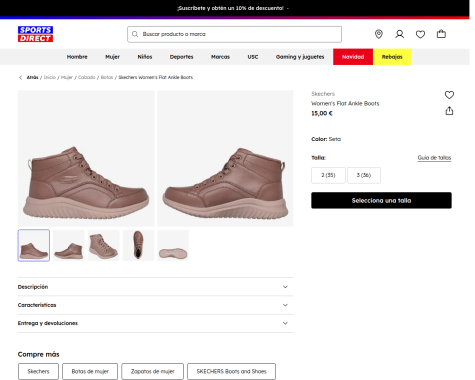The width and height of the screenshot is (475, 380).
Task: Open the shopping bag icon
Action: pos(441,34)
